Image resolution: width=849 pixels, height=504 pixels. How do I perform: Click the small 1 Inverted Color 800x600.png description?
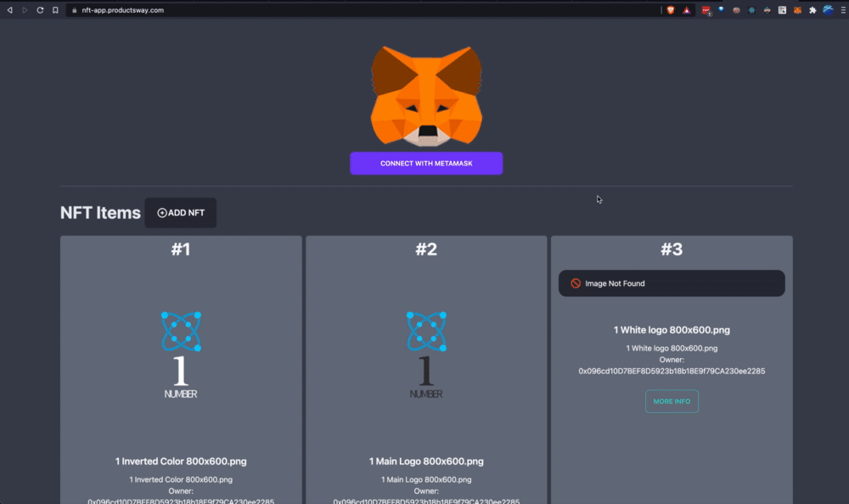pos(181,479)
